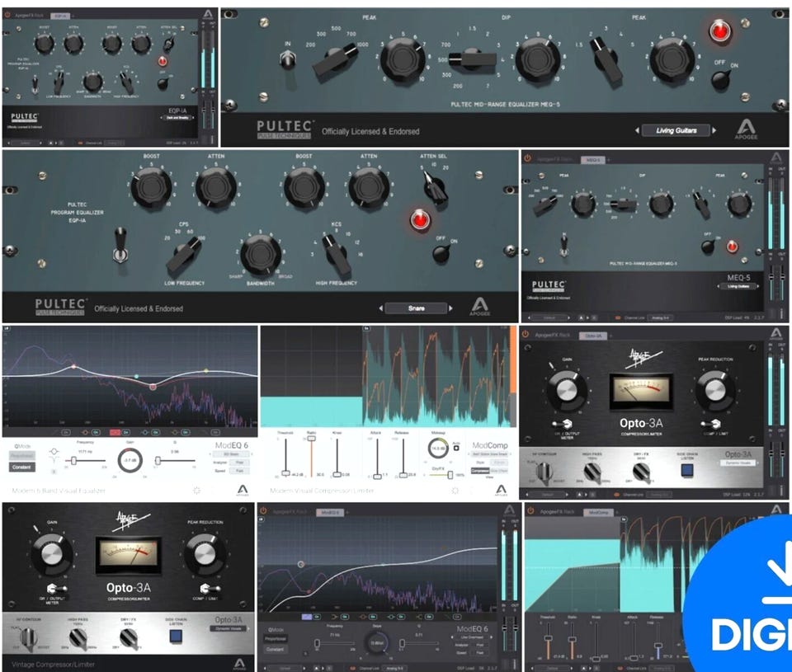Viewport: 792px width, 672px height.
Task: Select Compressor view button in light ModComp
Action: point(480,471)
